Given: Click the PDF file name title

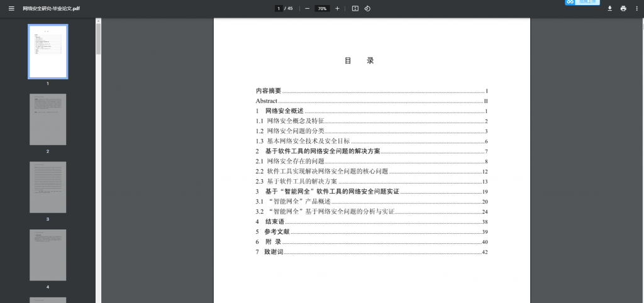Looking at the screenshot, I should [x=52, y=8].
